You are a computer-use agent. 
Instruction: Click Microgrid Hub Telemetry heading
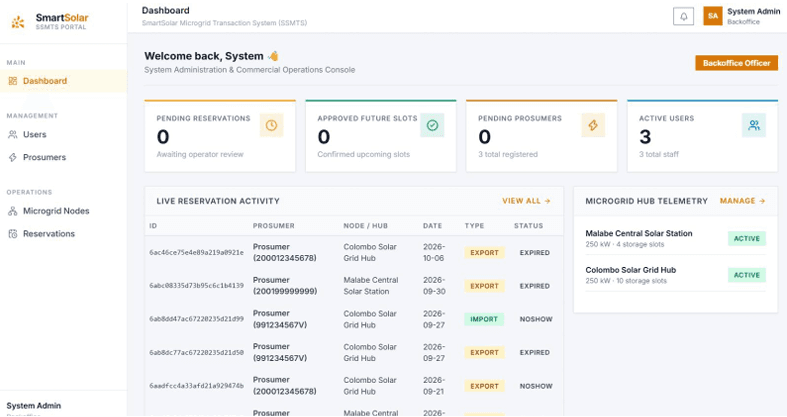(646, 201)
